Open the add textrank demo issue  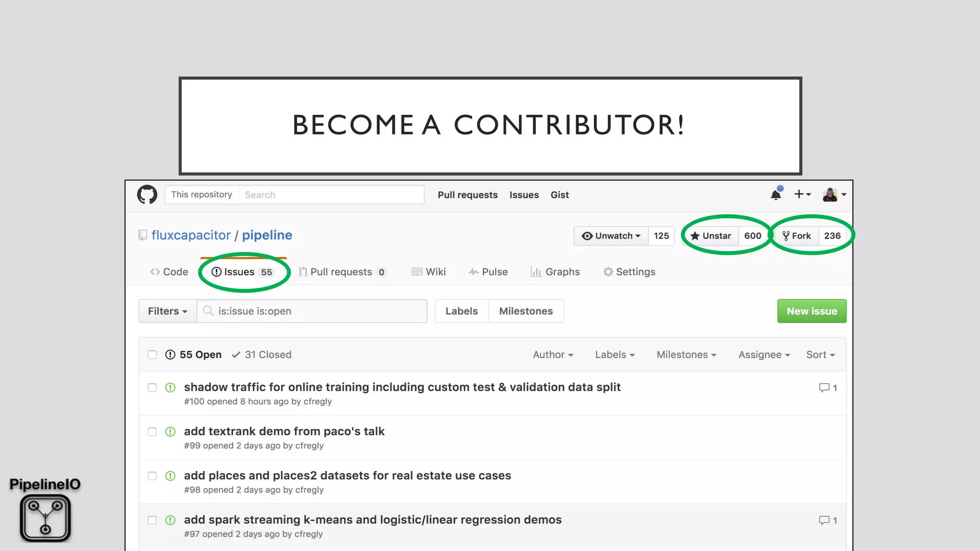(284, 431)
